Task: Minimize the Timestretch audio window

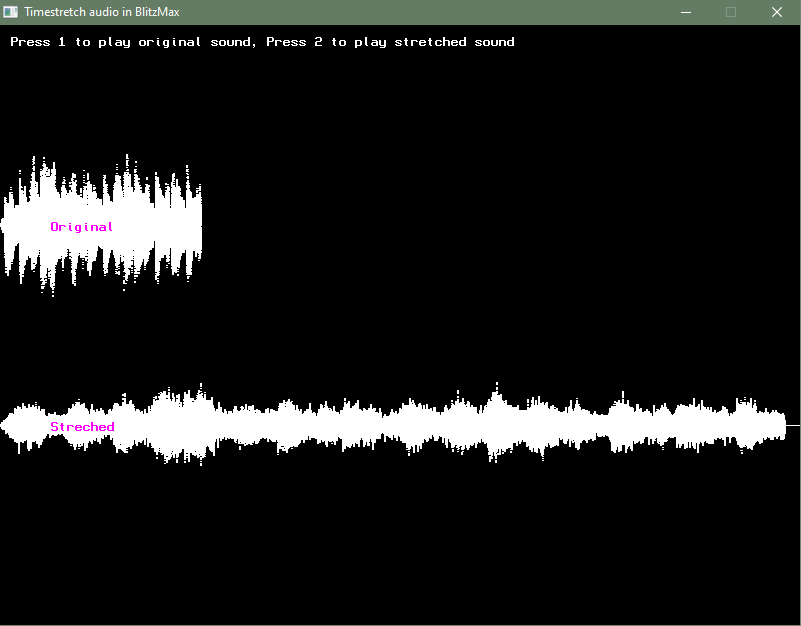Action: (x=686, y=12)
